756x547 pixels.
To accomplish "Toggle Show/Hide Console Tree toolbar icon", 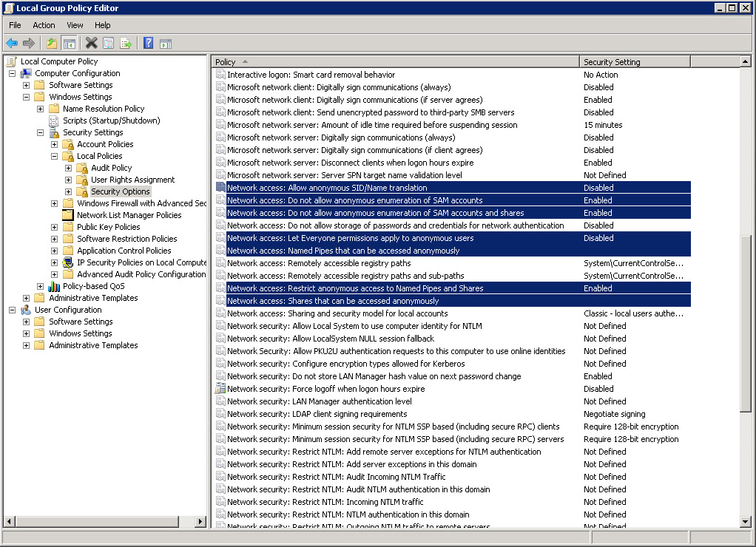I will point(70,44).
